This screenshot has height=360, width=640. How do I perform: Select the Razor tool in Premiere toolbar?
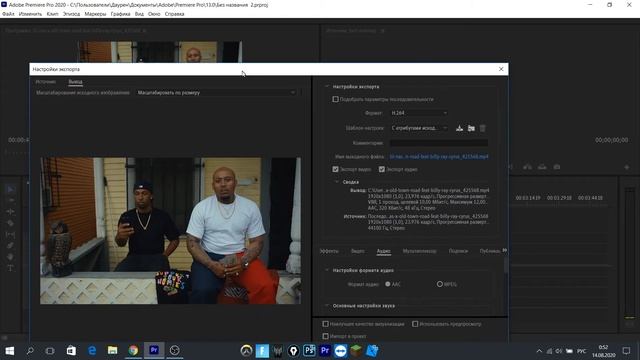[x=11, y=223]
